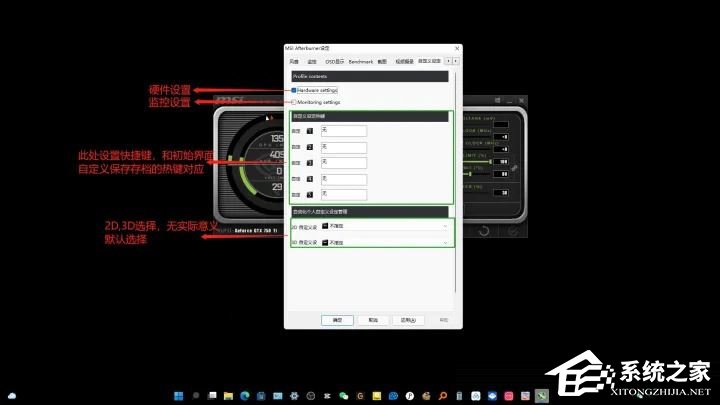Open taskbar search

click(196, 395)
